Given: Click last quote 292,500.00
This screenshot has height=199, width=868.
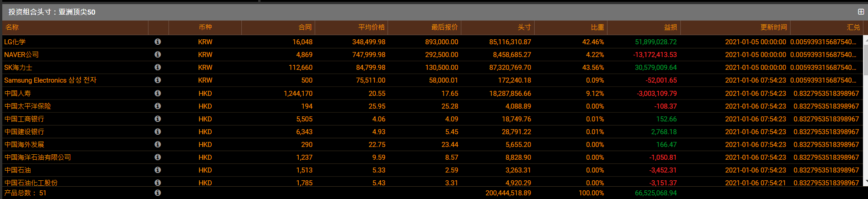Looking at the screenshot, I should (x=442, y=54).
